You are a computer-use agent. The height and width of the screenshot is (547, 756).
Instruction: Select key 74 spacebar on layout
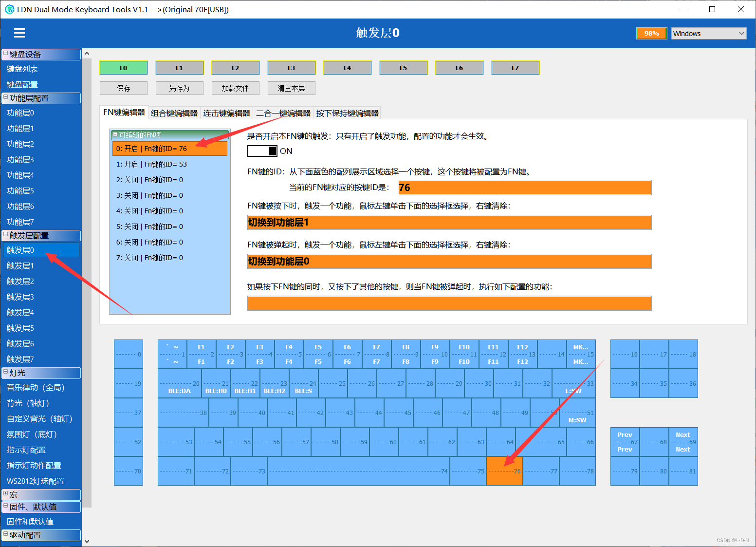[x=358, y=471]
